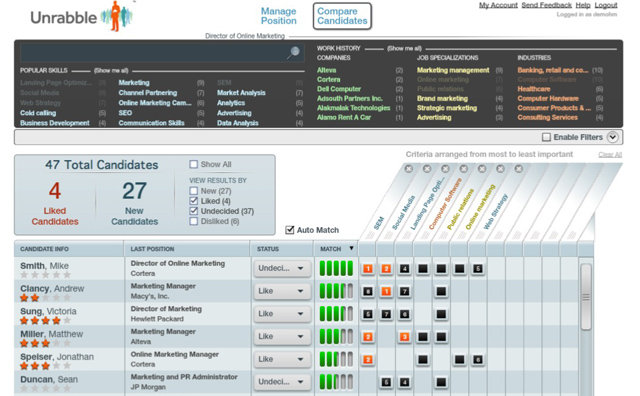Open Matthew Miller's status dropdown
640x396 pixels.
(282, 336)
